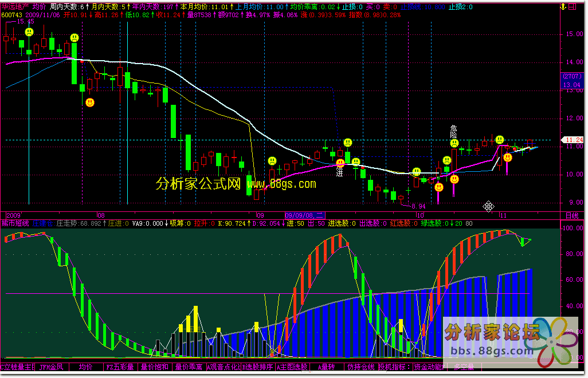Switch to the 量价饱和 tab
This screenshot has height=378, width=588.
pyautogui.click(x=155, y=367)
